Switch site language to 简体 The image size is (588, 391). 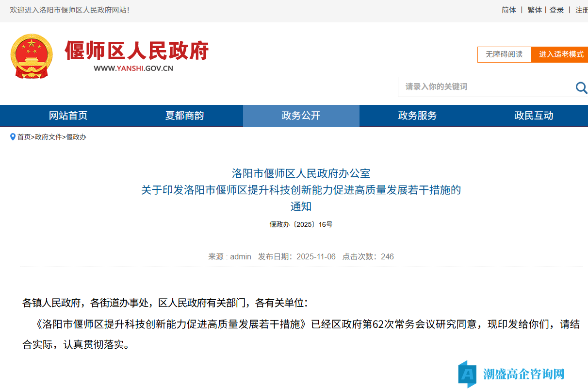508,10
